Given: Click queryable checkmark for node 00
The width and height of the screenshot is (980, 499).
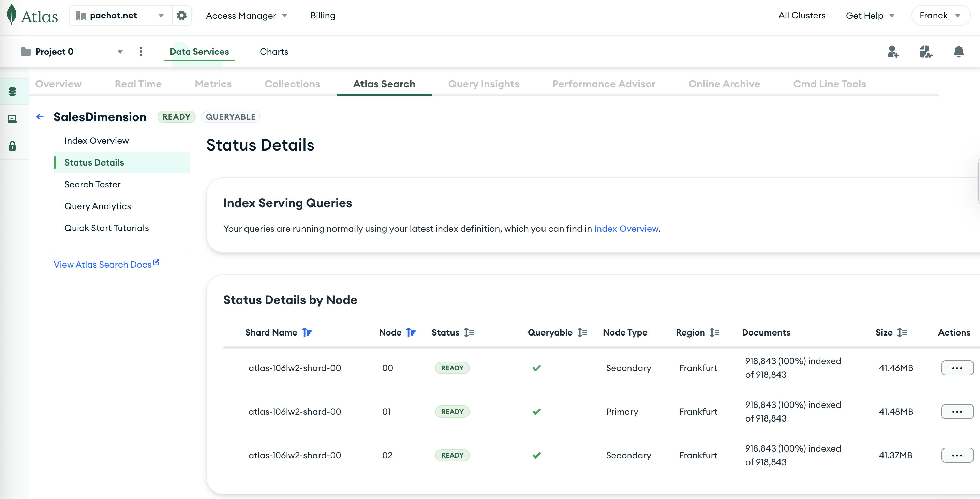Looking at the screenshot, I should (537, 368).
